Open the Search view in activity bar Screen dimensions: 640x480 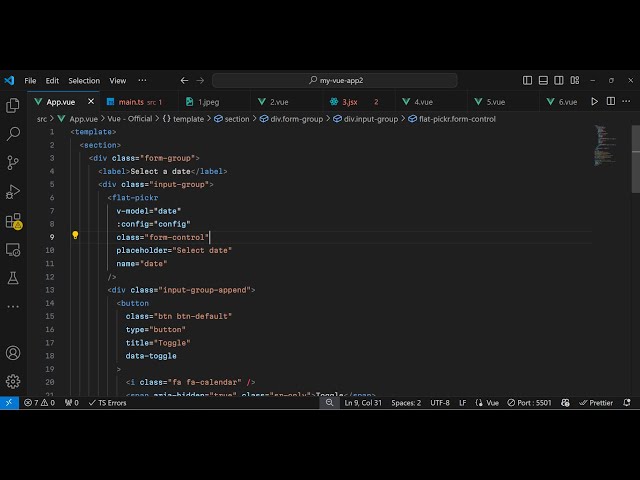(x=13, y=133)
